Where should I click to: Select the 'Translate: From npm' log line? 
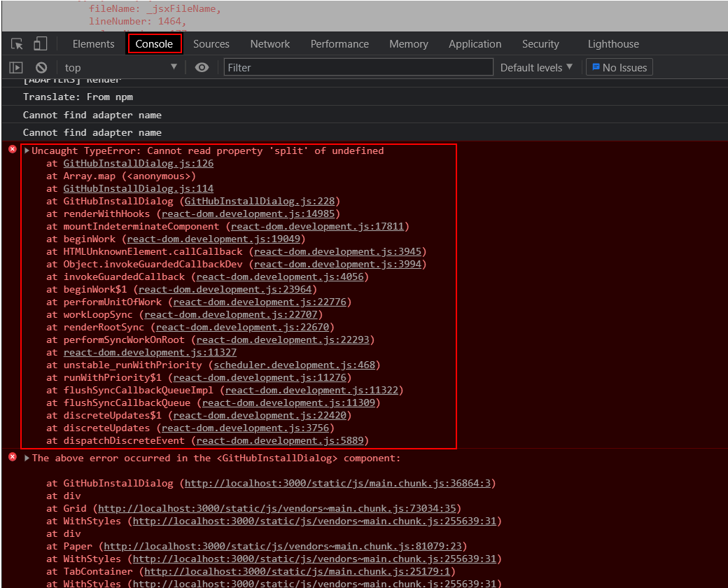pyautogui.click(x=78, y=97)
